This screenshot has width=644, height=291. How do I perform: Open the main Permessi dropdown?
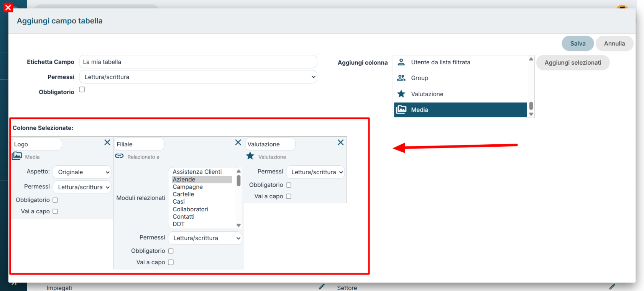[x=198, y=77]
